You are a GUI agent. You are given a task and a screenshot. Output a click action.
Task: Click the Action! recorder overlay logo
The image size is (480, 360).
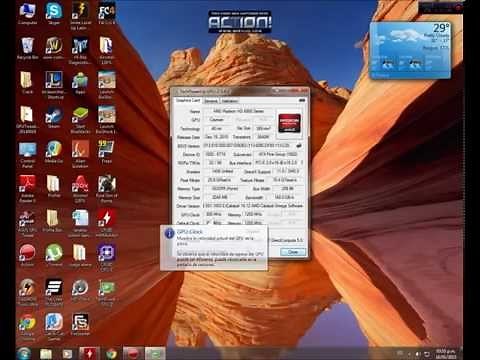240,22
